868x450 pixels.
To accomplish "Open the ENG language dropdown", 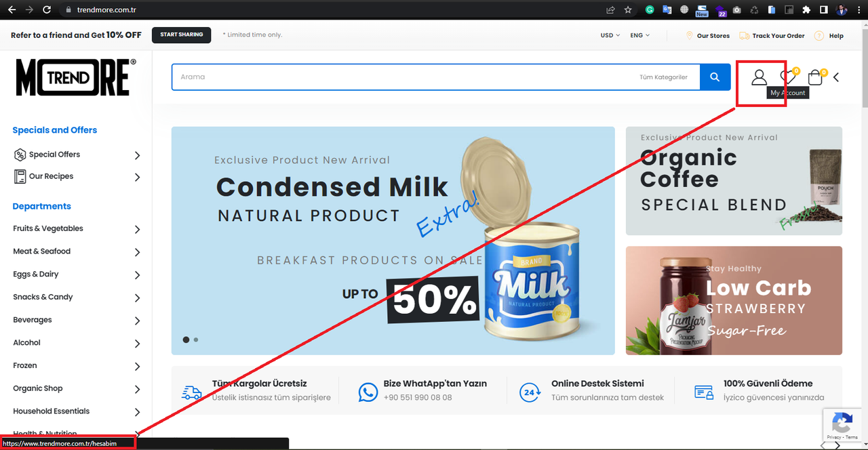I will (x=640, y=35).
